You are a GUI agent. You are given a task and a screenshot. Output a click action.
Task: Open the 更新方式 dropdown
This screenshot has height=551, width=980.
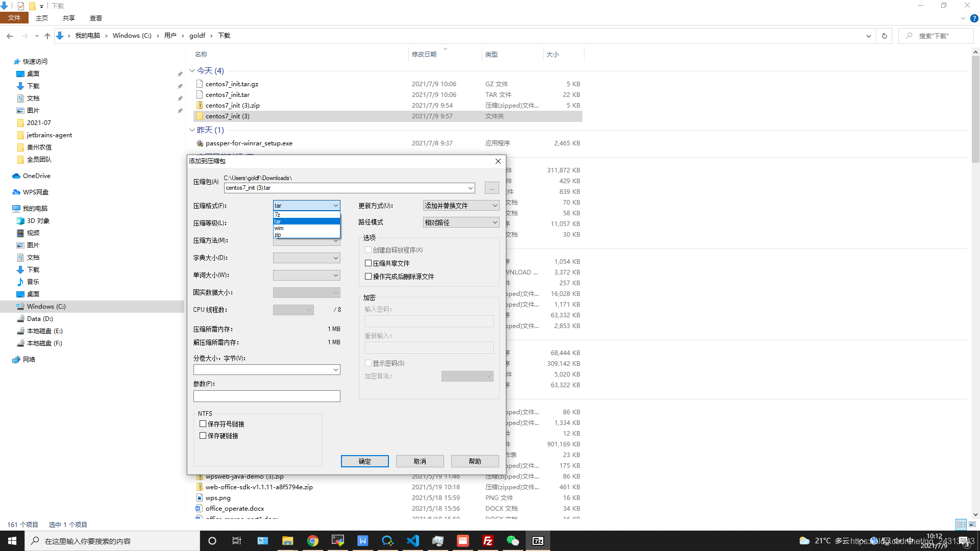tap(461, 206)
